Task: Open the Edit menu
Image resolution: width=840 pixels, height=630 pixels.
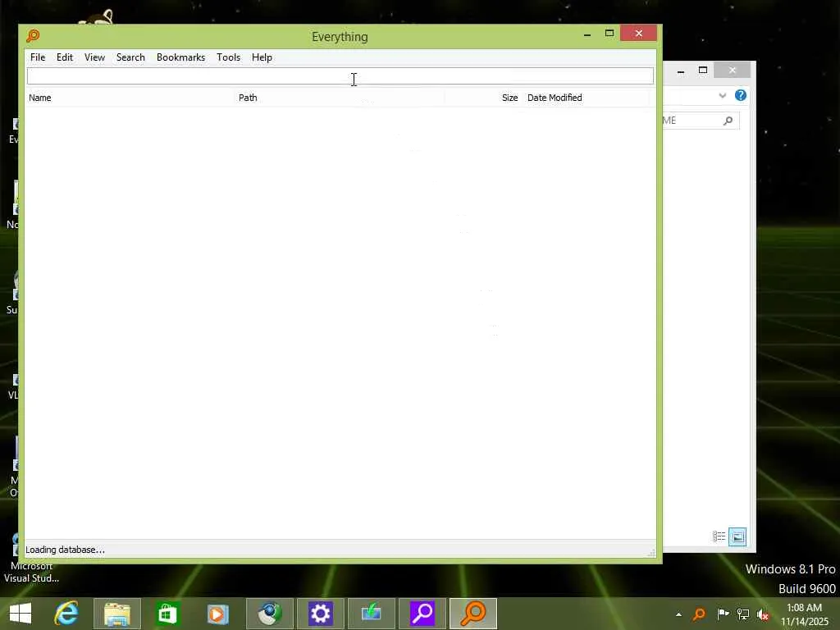Action: (x=64, y=57)
